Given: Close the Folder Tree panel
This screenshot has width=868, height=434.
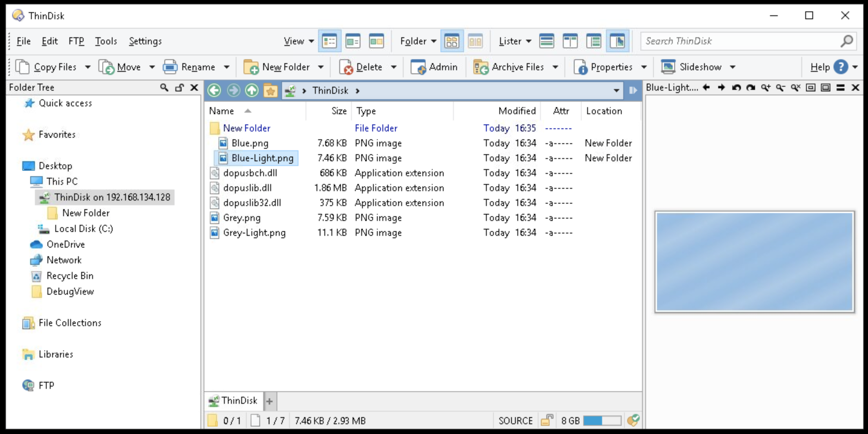Looking at the screenshot, I should tap(194, 88).
